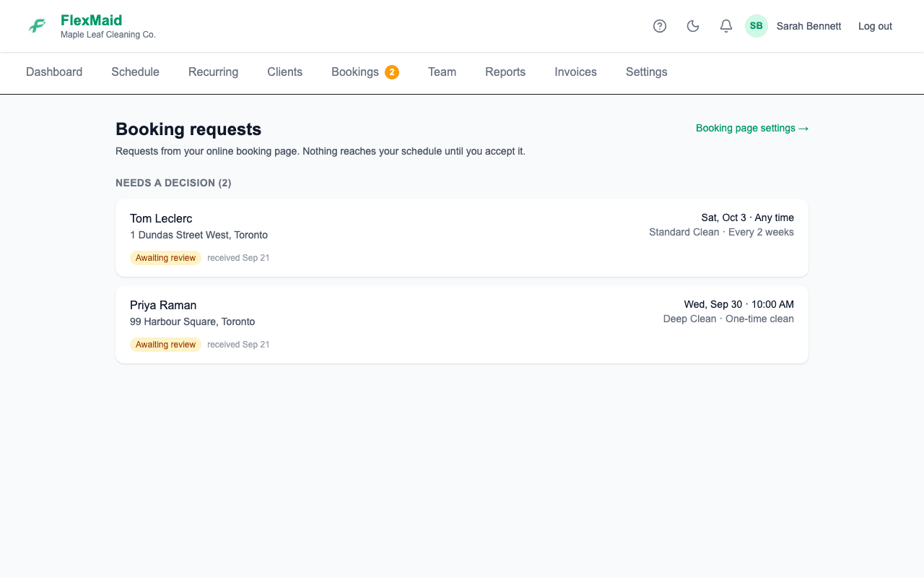Click the online booking page description text
The height and width of the screenshot is (578, 924).
321,151
